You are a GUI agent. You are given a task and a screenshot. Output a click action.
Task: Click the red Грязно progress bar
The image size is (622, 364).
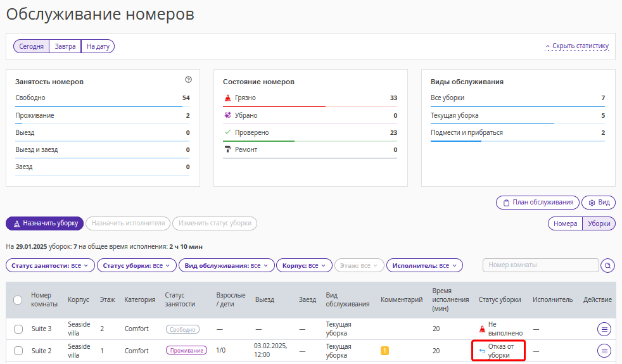(274, 106)
